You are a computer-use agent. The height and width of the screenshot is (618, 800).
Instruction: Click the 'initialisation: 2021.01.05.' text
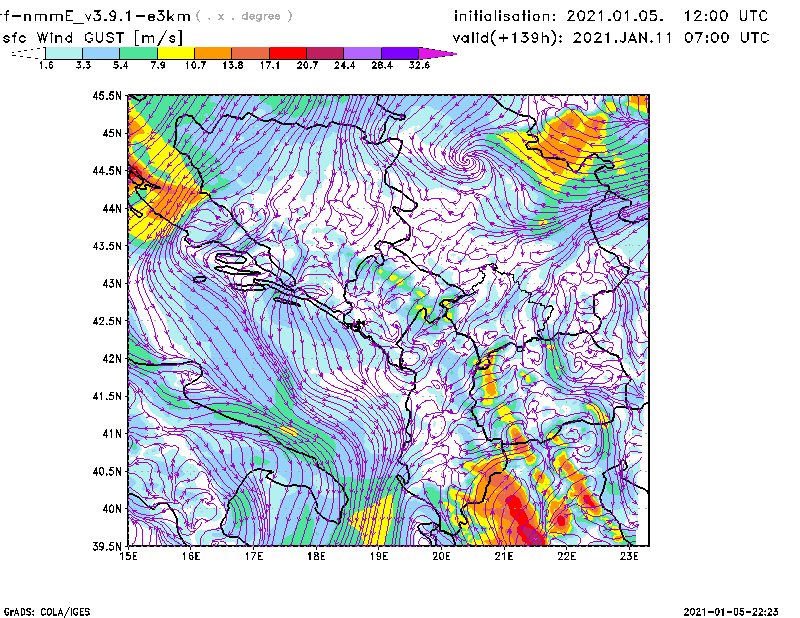(559, 16)
